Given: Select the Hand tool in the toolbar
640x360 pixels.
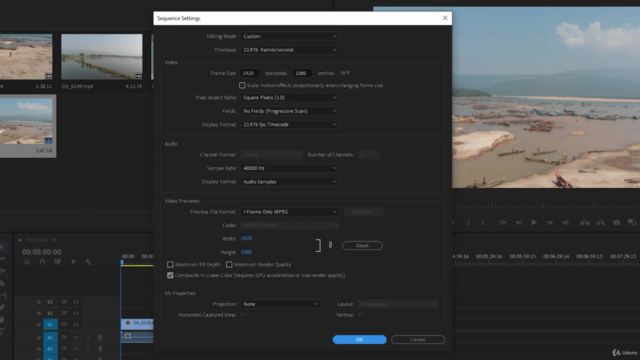Looking at the screenshot, I should (x=2, y=319).
